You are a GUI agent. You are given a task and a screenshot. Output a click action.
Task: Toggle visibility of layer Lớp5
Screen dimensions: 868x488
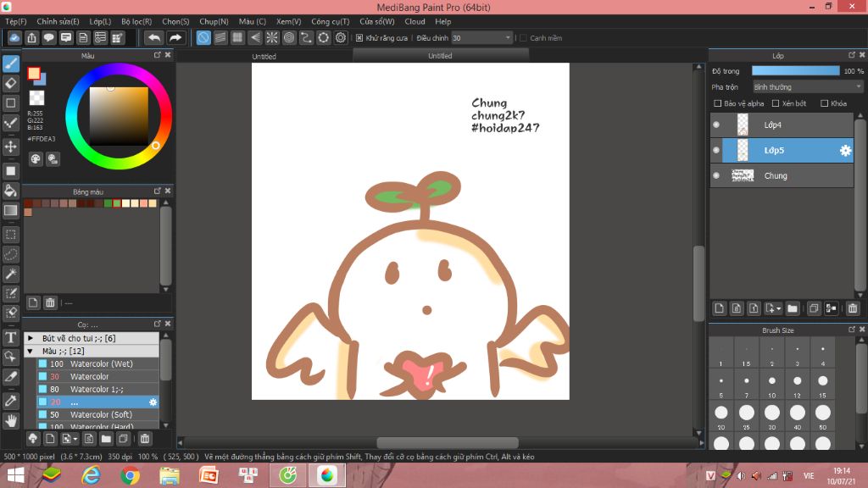[716, 151]
